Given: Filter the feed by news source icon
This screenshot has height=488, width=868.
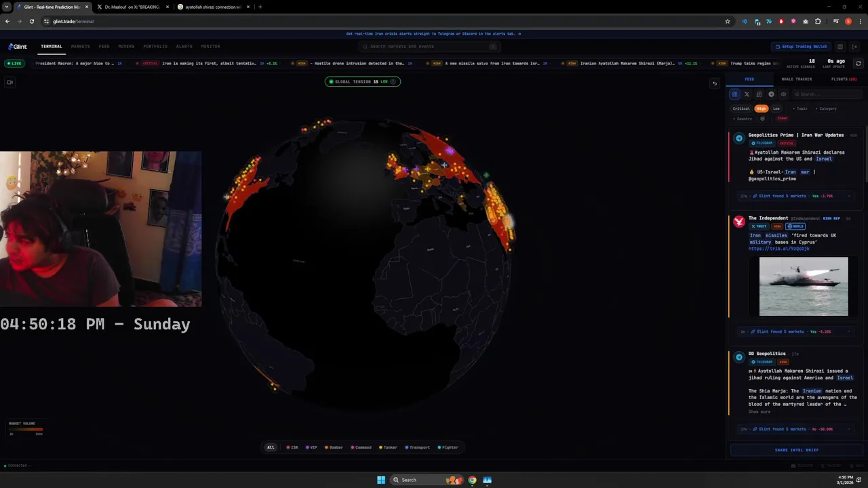Looking at the screenshot, I should tap(759, 94).
